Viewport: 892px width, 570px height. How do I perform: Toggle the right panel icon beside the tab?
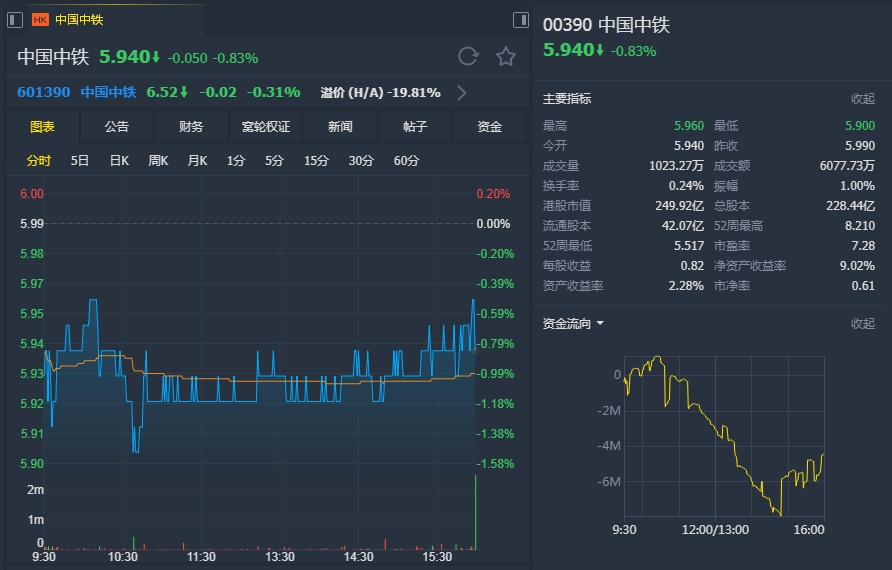tap(520, 19)
